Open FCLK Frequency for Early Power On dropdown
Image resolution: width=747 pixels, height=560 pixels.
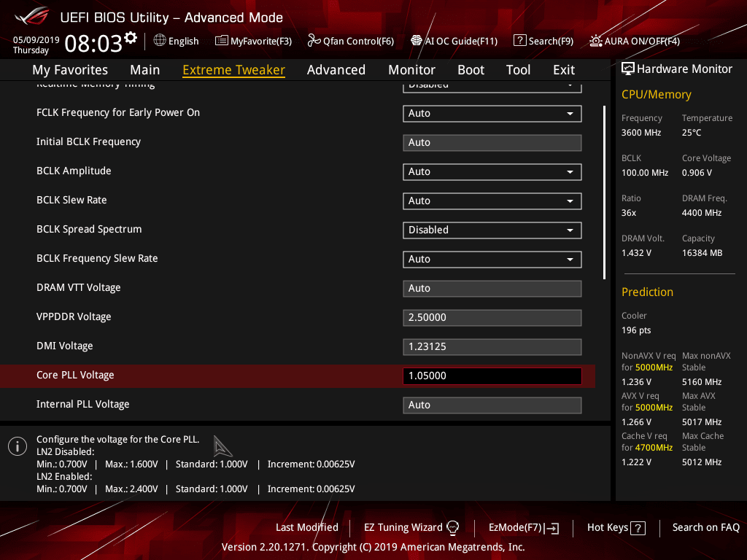coord(492,113)
